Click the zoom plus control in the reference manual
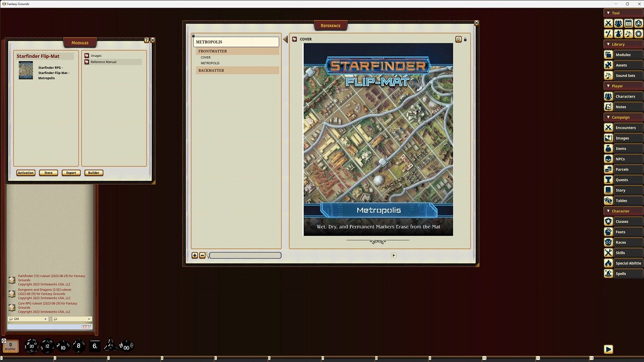Screen dimensions: 644x362 coord(195,255)
